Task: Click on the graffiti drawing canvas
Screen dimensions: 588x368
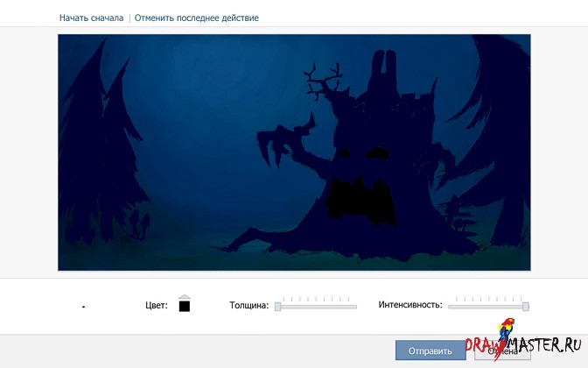Action: pos(294,152)
